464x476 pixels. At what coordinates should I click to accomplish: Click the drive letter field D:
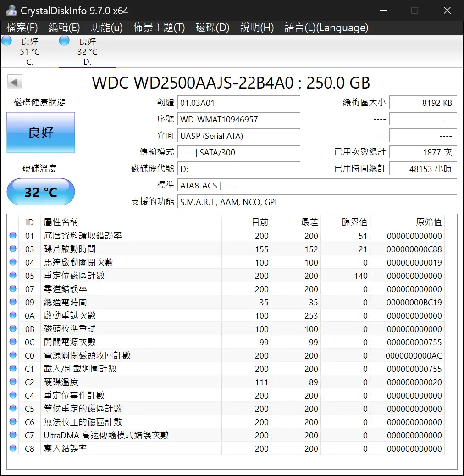(239, 169)
